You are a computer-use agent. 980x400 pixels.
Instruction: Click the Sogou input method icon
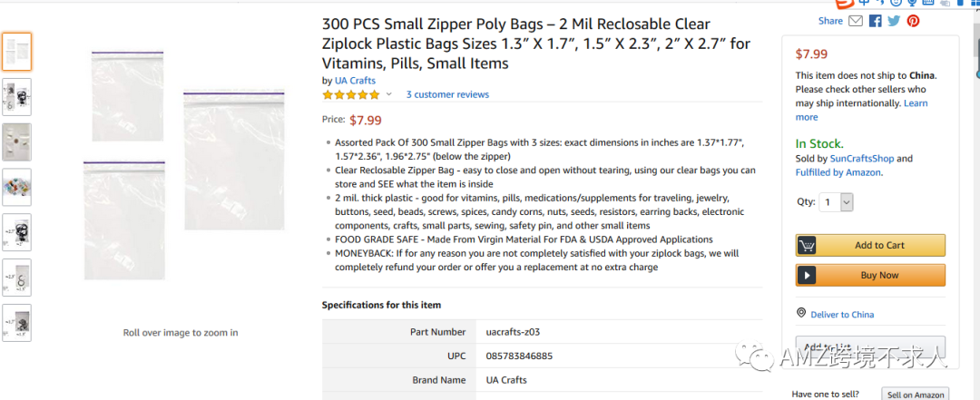pyautogui.click(x=844, y=4)
